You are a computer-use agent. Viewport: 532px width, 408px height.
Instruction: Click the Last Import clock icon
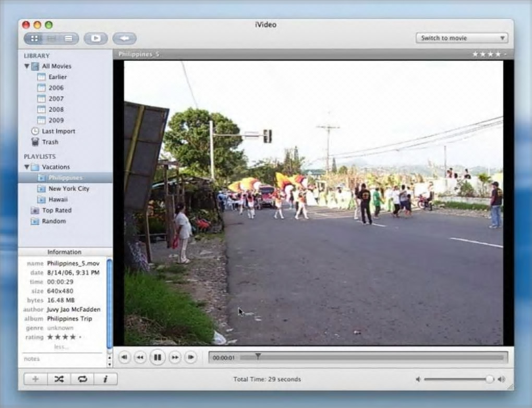tap(34, 131)
